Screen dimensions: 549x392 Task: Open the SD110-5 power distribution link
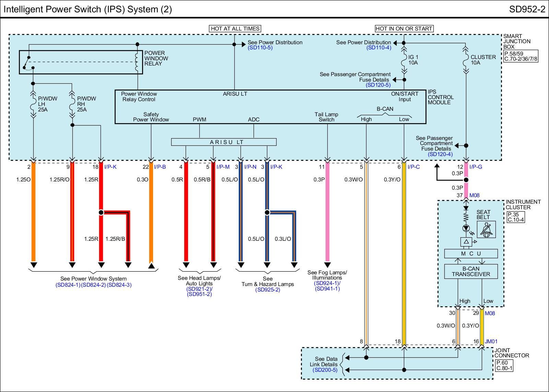[260, 48]
